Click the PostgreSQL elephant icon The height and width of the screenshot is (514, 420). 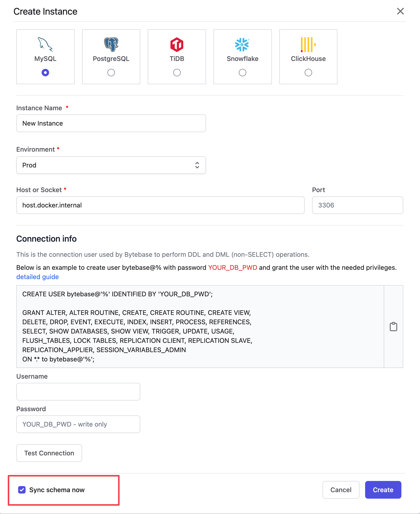click(x=111, y=45)
